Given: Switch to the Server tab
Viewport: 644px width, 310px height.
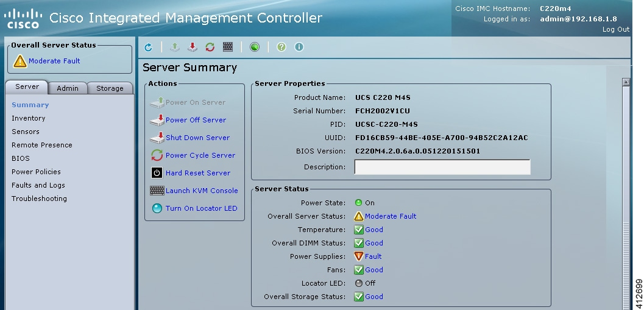Looking at the screenshot, I should pyautogui.click(x=27, y=87).
